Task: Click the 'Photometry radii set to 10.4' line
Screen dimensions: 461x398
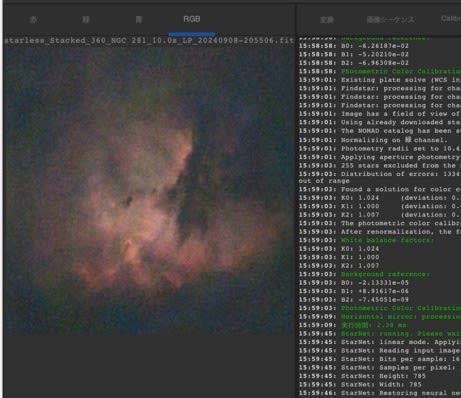Action: (380, 149)
